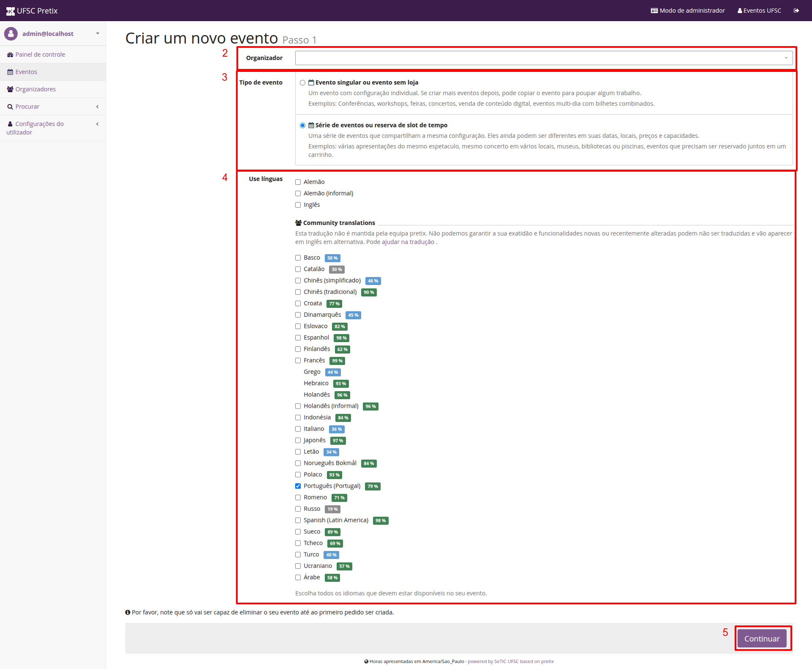
Task: Click the Procurar magnifier icon
Action: (10, 107)
